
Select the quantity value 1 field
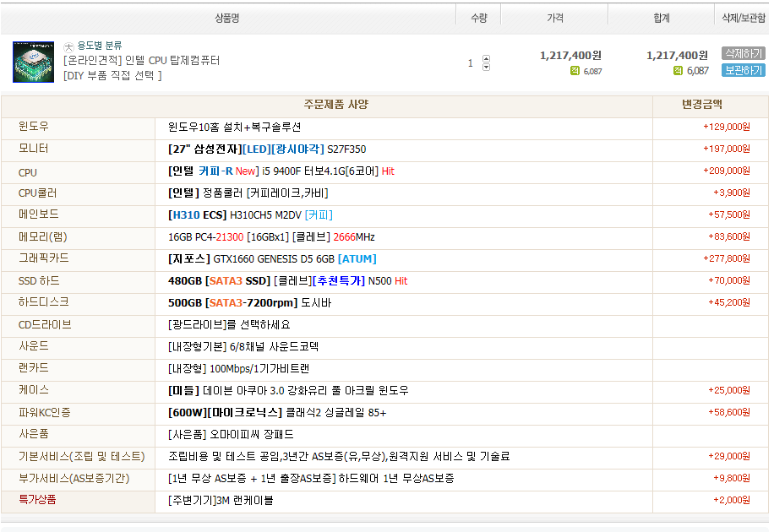[x=471, y=63]
